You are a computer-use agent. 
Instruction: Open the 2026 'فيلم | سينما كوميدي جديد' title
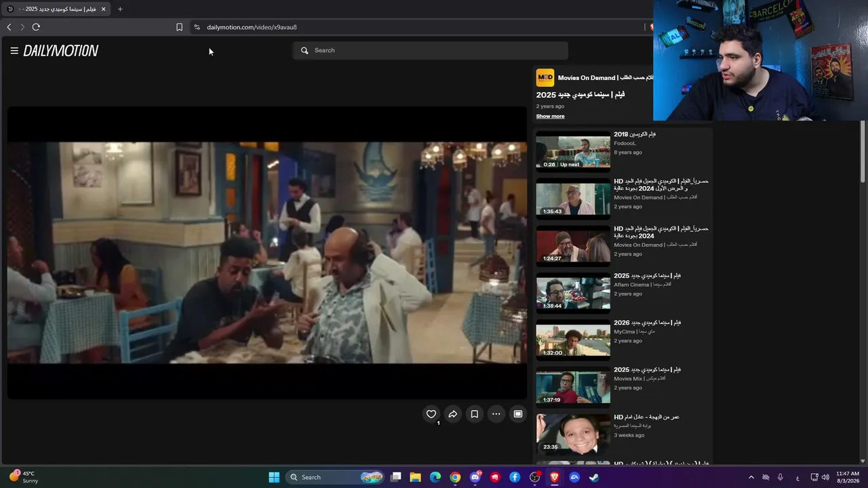click(648, 323)
